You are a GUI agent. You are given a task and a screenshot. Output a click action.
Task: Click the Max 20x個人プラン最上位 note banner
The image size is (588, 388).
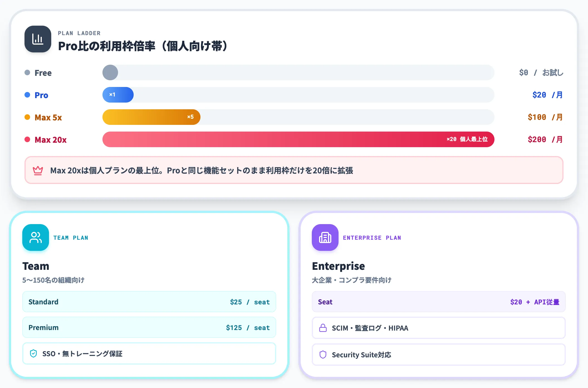click(x=294, y=170)
